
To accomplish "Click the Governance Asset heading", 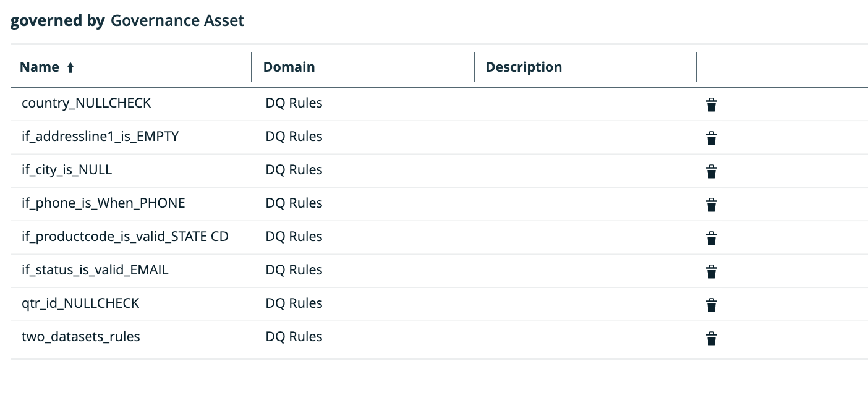I will point(177,21).
